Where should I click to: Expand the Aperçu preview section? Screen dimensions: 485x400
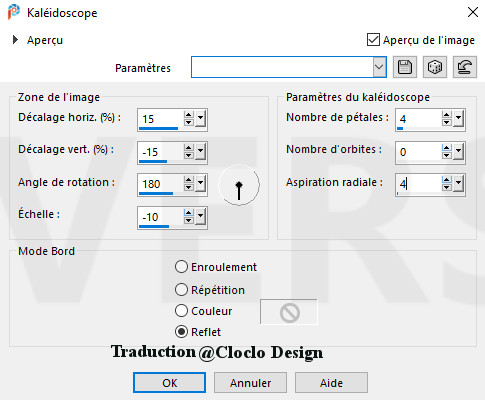pos(15,40)
